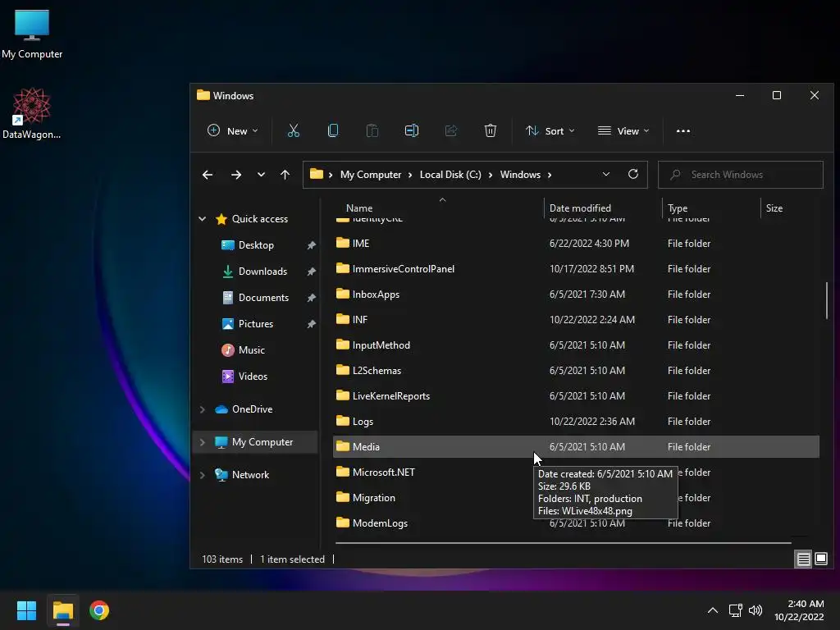Select the ImmersiveControlPanel folder
Screen dimensions: 840x630
point(576,268)
